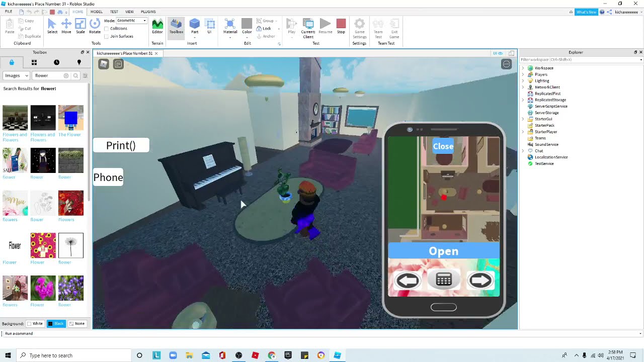Click the Resume test button
Screen dimensions: 644x362
(325, 26)
